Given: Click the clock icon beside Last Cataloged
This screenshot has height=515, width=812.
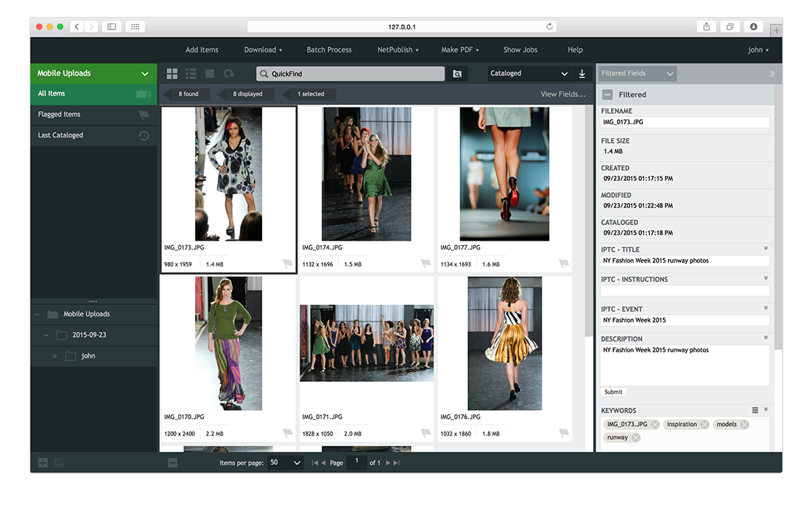Looking at the screenshot, I should click(144, 135).
